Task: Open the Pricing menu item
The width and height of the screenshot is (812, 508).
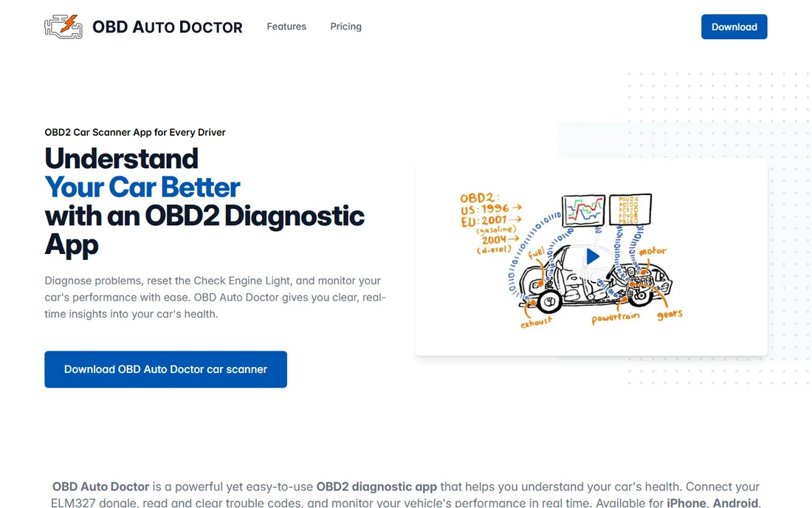Action: point(346,27)
